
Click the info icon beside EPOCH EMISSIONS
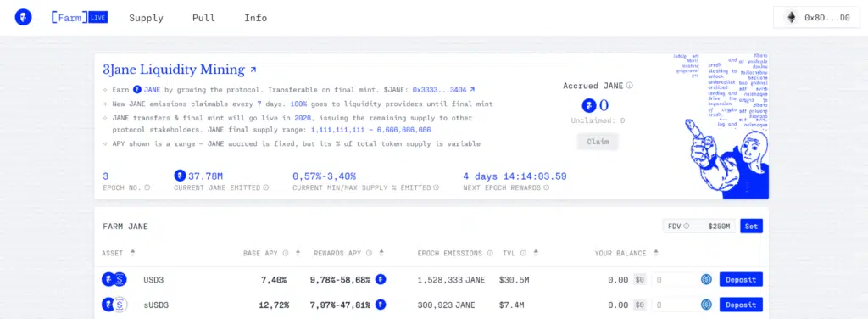[490, 253]
